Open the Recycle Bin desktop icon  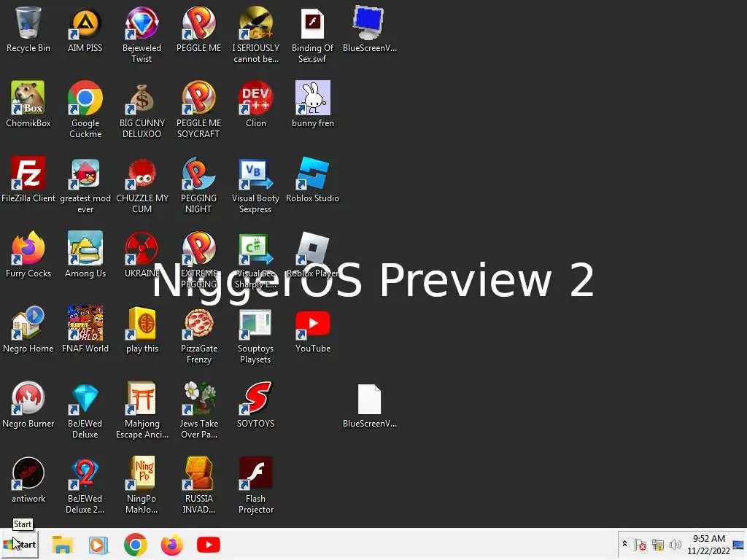point(28,29)
